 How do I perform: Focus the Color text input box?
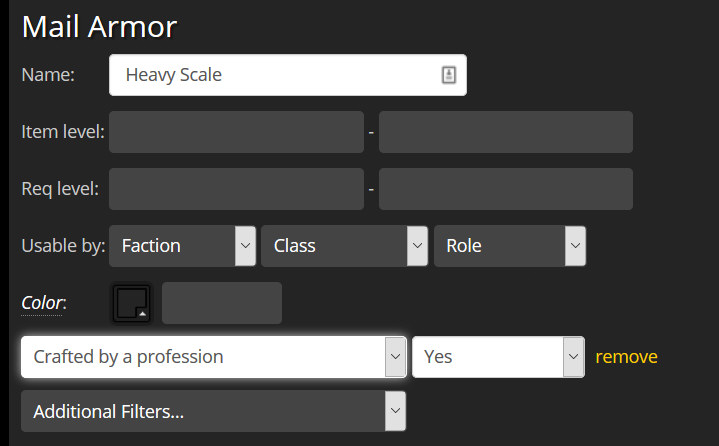coord(222,303)
